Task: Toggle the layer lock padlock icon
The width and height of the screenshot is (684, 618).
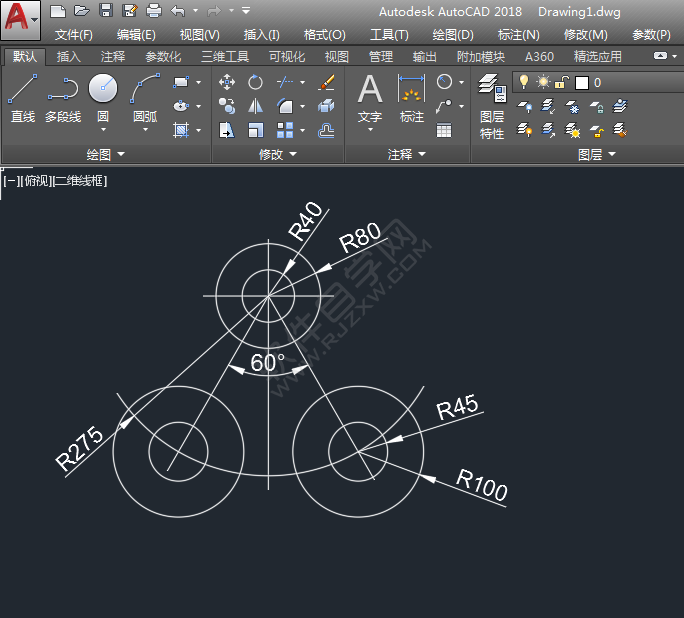Action: (x=561, y=82)
